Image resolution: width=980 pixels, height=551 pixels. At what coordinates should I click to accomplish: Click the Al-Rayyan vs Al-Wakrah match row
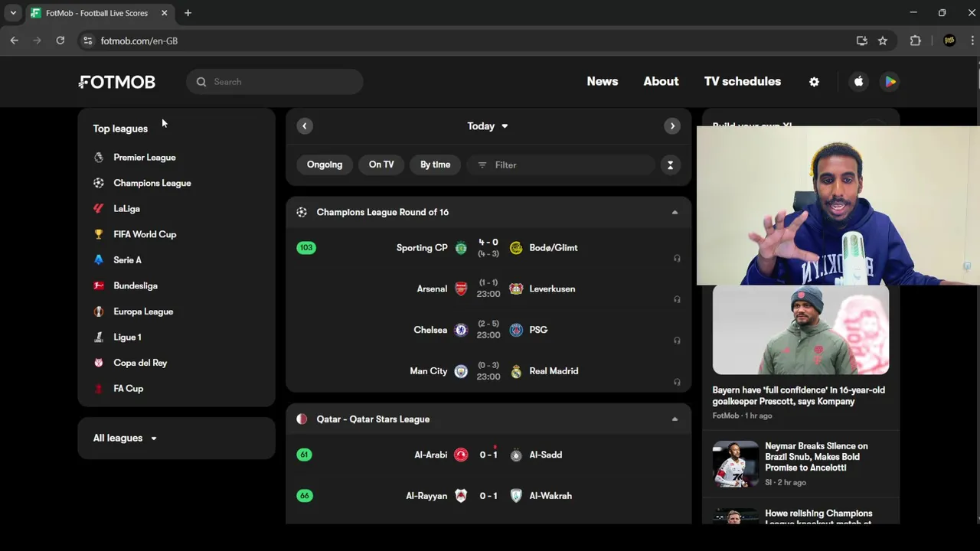(488, 496)
